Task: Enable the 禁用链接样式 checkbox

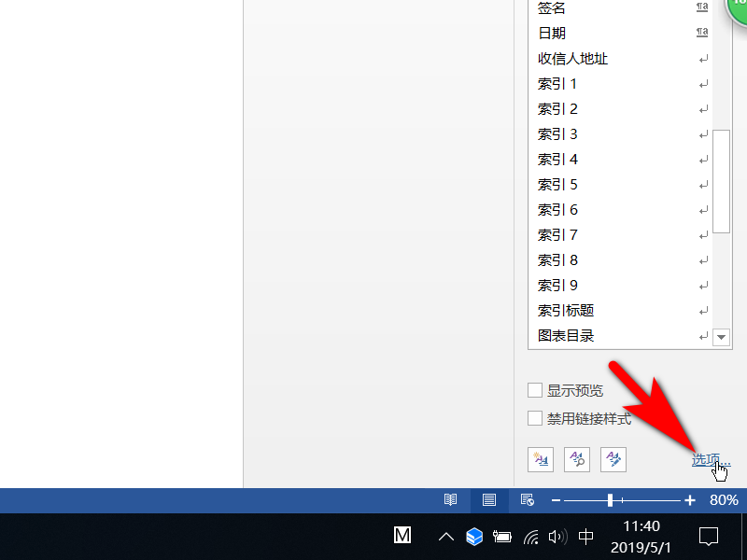Action: pyautogui.click(x=535, y=418)
